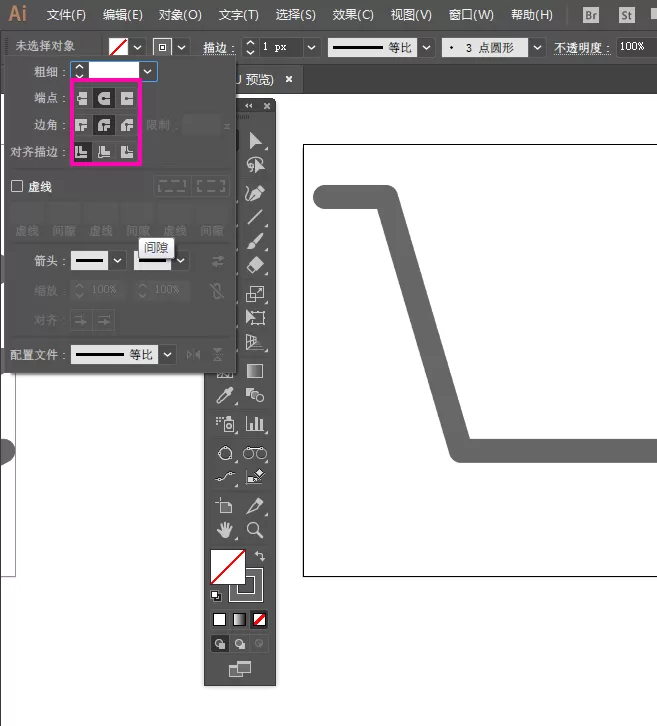Open the 等比 profile dropdown in control bar
The height and width of the screenshot is (726, 657).
tap(427, 47)
